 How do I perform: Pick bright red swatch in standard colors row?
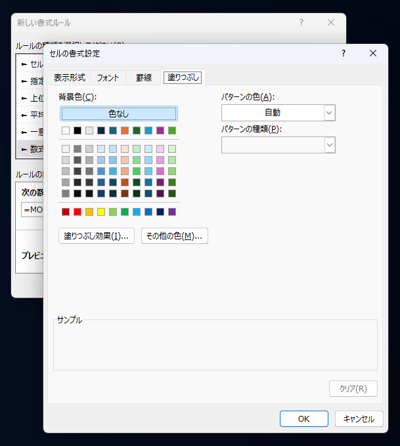pos(77,212)
